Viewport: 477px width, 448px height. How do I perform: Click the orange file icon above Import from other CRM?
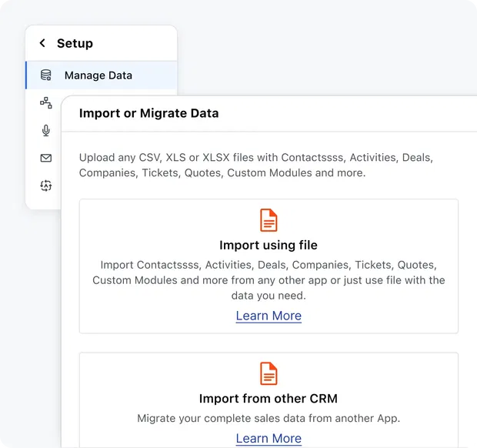[x=269, y=374]
